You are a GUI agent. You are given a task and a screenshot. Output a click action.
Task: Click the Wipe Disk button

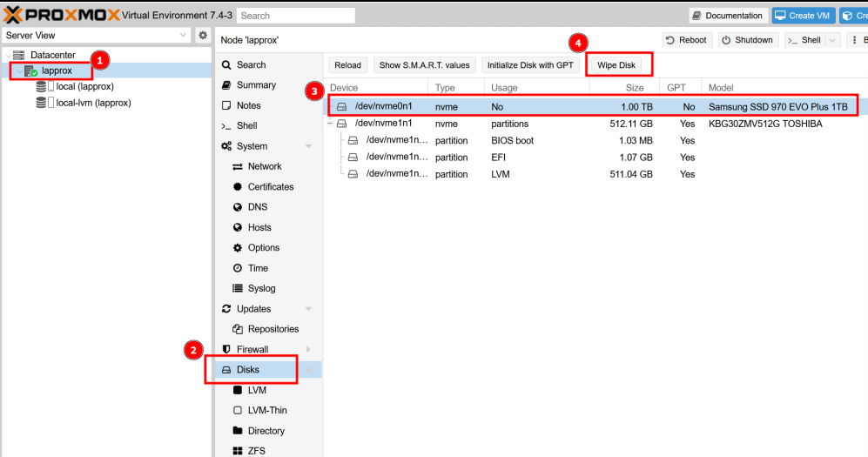616,65
